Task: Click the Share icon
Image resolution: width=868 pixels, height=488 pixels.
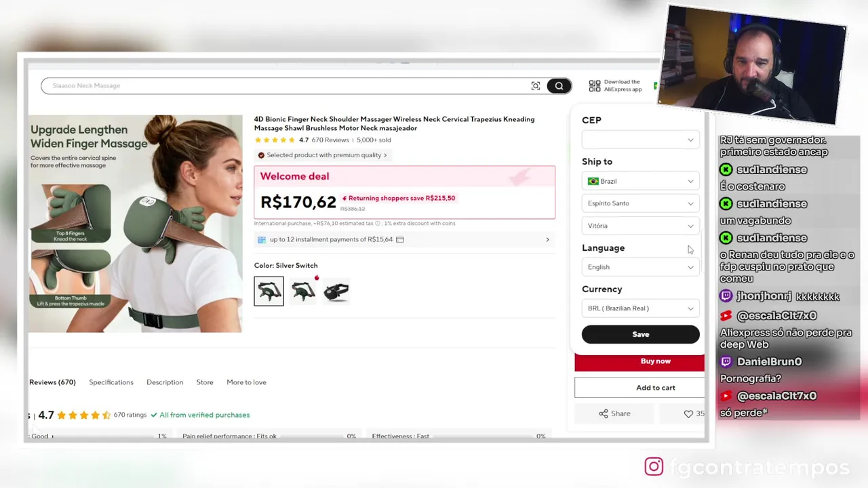Action: tap(604, 413)
